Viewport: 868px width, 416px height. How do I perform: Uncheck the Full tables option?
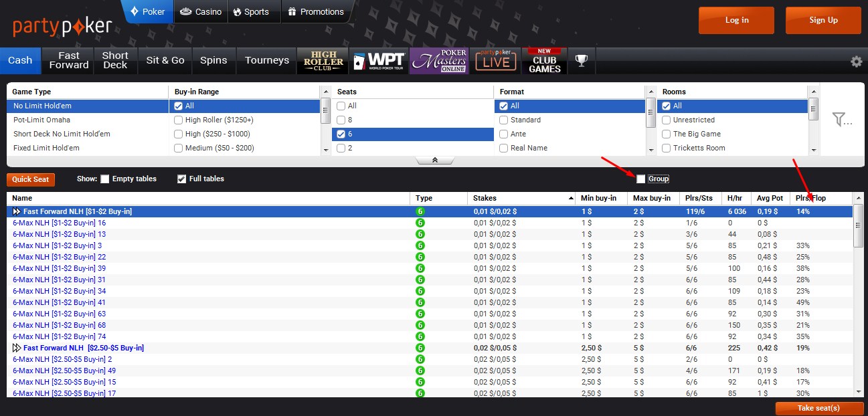tap(181, 179)
